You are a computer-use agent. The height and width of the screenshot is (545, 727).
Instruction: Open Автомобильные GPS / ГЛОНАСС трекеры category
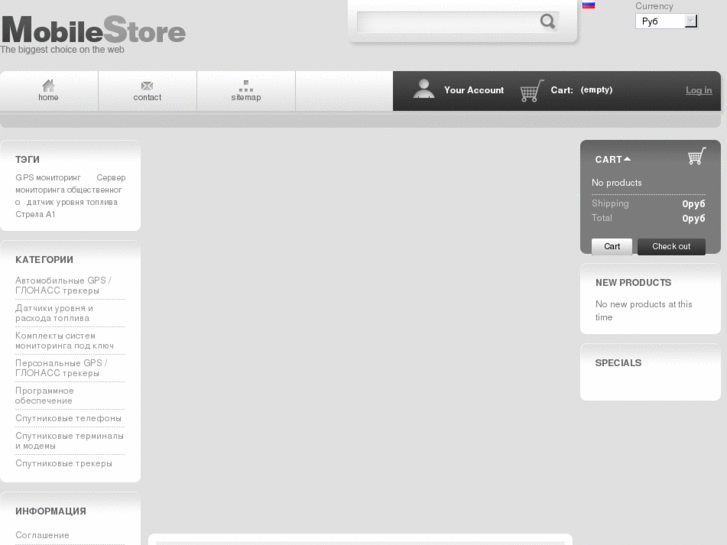[63, 285]
